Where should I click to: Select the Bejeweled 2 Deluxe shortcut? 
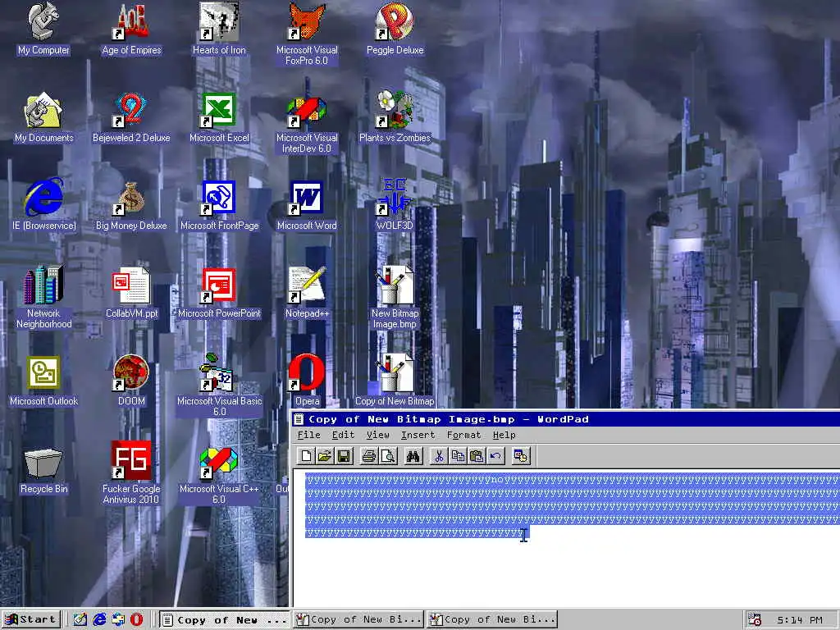pyautogui.click(x=131, y=117)
